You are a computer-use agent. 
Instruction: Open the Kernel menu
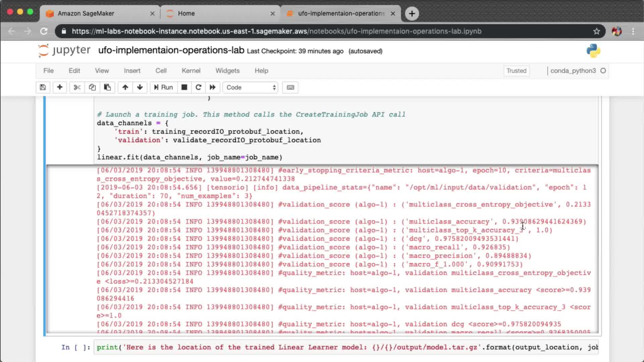tap(191, 71)
